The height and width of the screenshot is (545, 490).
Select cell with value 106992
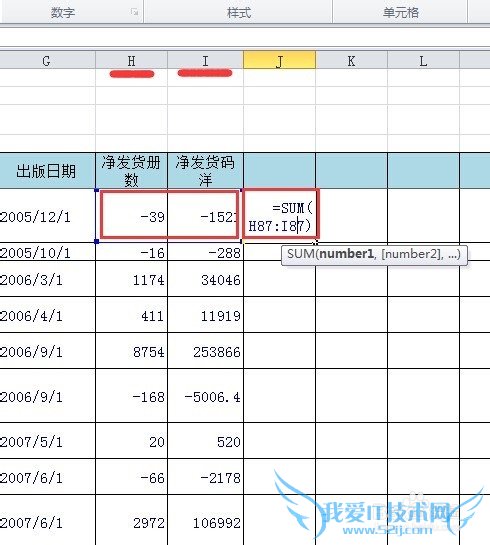pyautogui.click(x=205, y=520)
